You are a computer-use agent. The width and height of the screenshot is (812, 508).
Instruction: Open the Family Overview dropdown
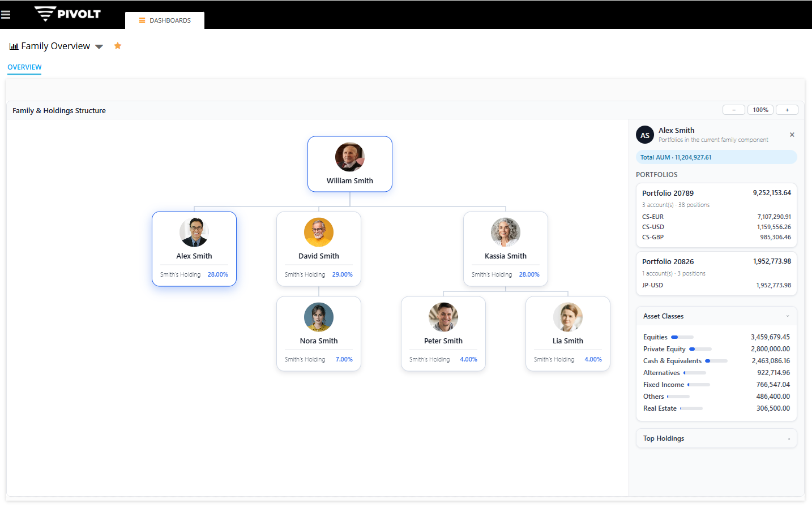(99, 47)
